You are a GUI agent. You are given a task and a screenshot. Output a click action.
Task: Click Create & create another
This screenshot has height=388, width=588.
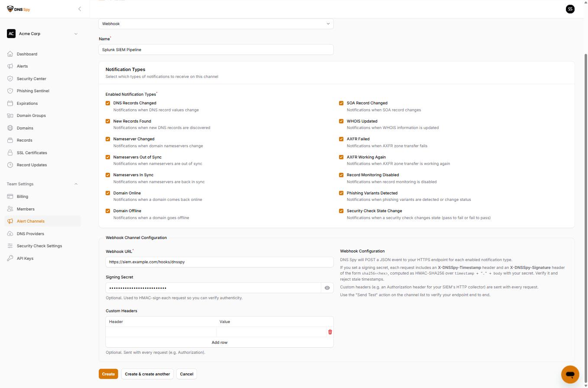[147, 374]
